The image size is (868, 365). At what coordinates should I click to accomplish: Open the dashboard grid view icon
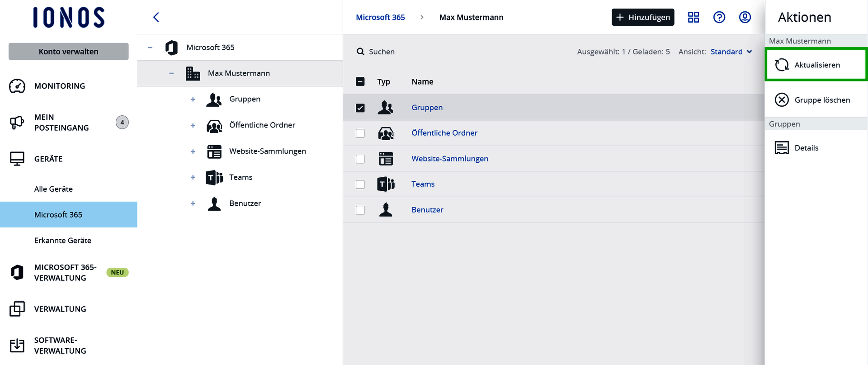pyautogui.click(x=693, y=17)
